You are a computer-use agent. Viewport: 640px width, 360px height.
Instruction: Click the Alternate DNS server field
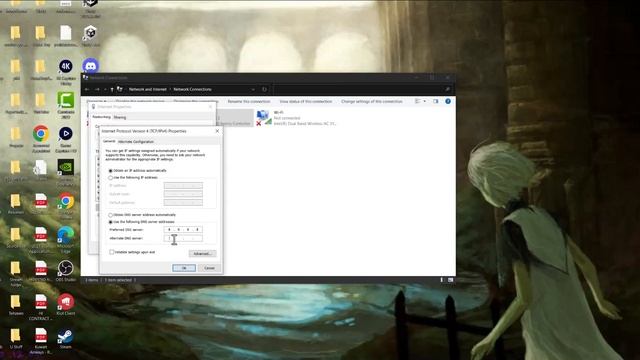tap(183, 238)
